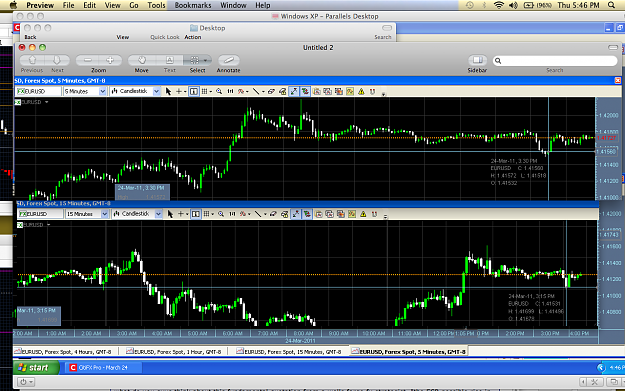Click the Preview search field
This screenshot has height=391, width=625.
click(555, 61)
